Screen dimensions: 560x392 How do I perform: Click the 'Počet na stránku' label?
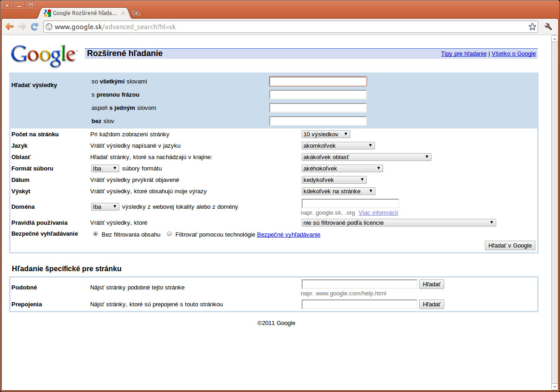pyautogui.click(x=35, y=134)
